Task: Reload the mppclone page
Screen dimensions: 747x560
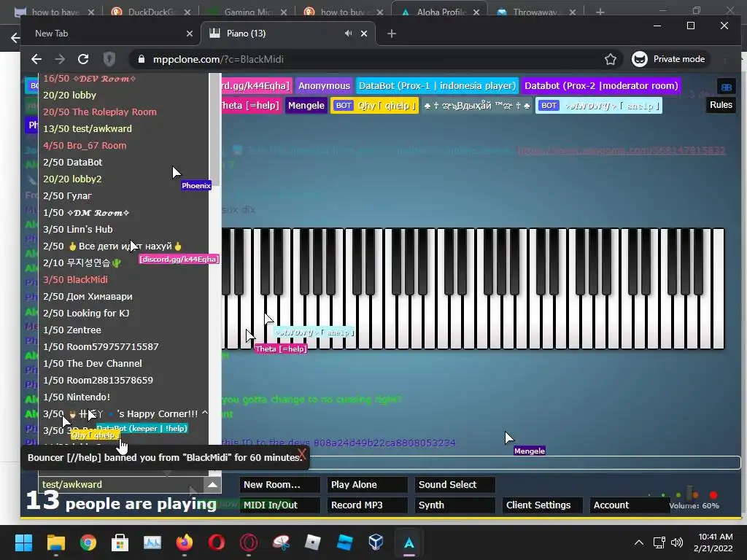Action: [x=83, y=59]
